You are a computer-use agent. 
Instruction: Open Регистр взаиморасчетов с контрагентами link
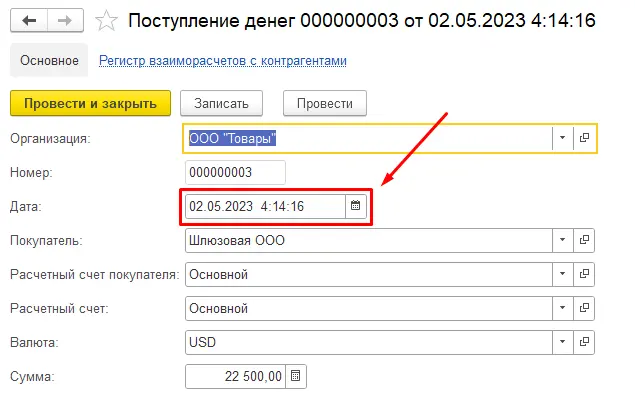223,61
